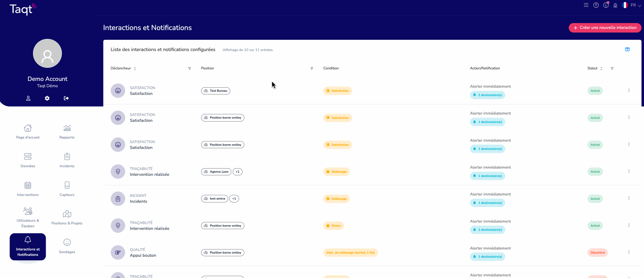Screen dimensions: 644x278
Task: Click the test amina position tag
Action: point(215,198)
